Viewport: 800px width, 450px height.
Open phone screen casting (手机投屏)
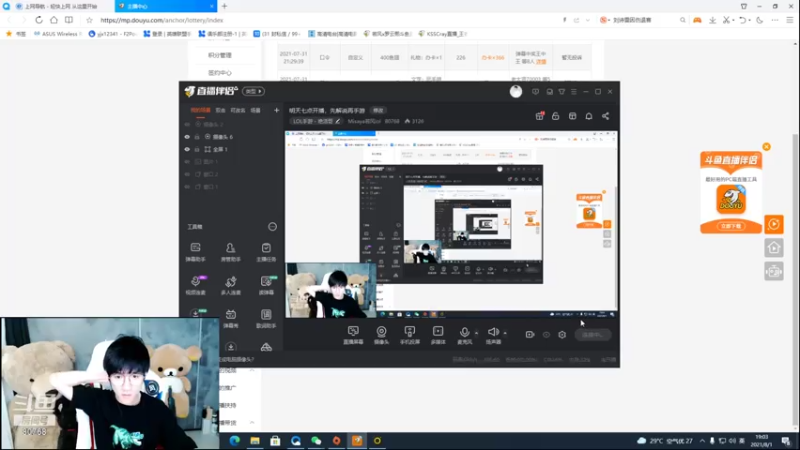410,335
